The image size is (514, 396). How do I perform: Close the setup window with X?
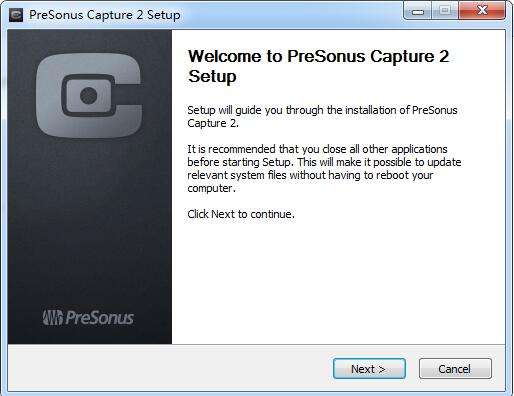coord(482,11)
